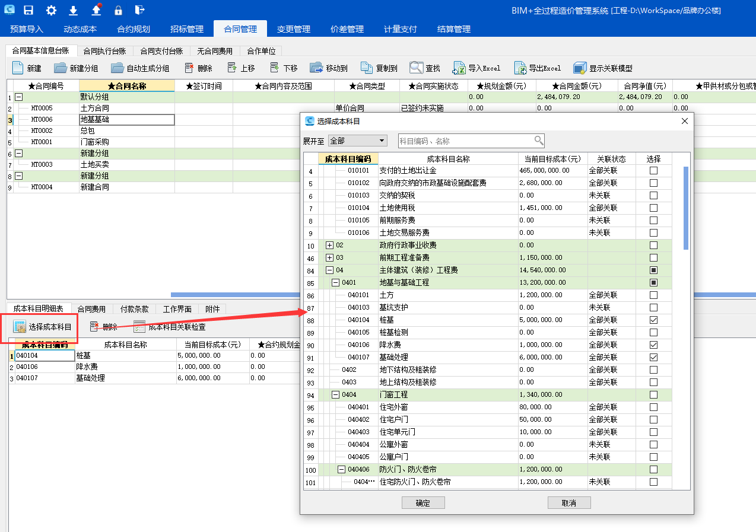Collapse the 默认分组 group in contract table
This screenshot has height=532, width=756.
[x=18, y=97]
